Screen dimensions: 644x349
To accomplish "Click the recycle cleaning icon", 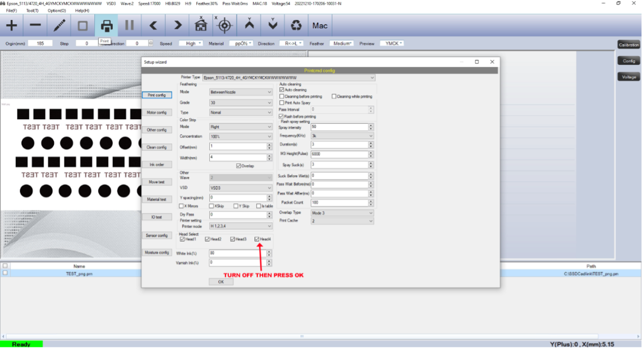I will click(296, 26).
